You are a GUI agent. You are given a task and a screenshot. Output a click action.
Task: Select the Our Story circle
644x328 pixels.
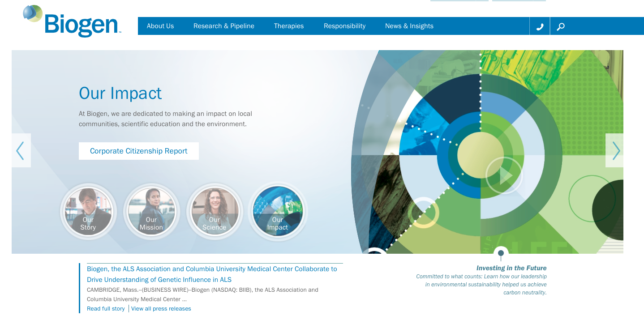pyautogui.click(x=88, y=212)
